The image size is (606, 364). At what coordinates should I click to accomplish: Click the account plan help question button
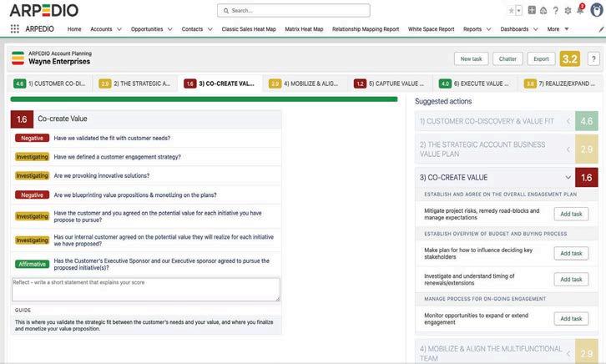[x=593, y=59]
